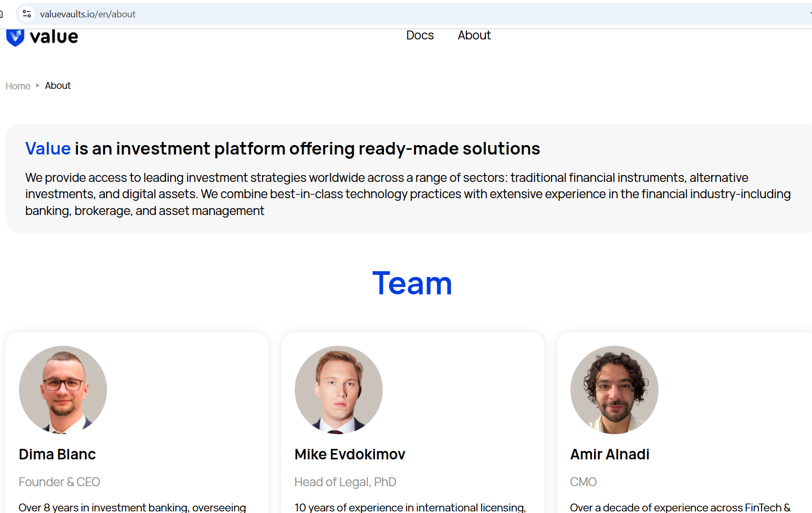Click the site information icon in address bar
812x513 pixels.
[27, 14]
